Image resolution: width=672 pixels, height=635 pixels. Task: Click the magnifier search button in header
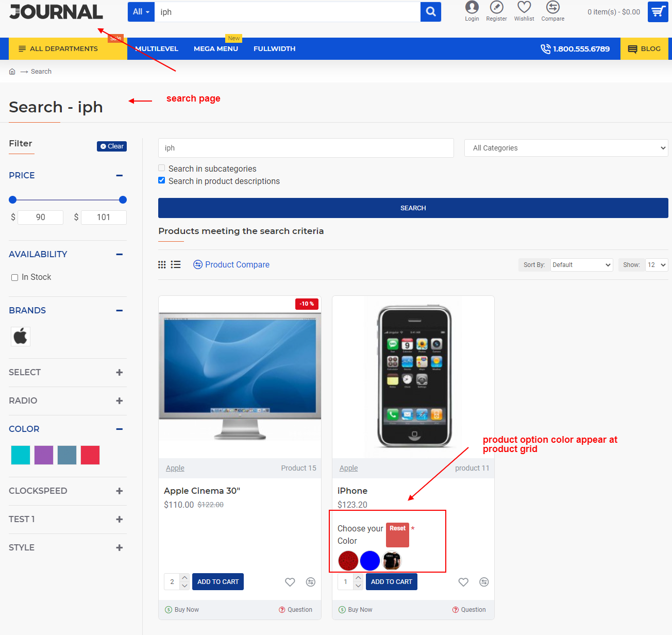pyautogui.click(x=431, y=12)
